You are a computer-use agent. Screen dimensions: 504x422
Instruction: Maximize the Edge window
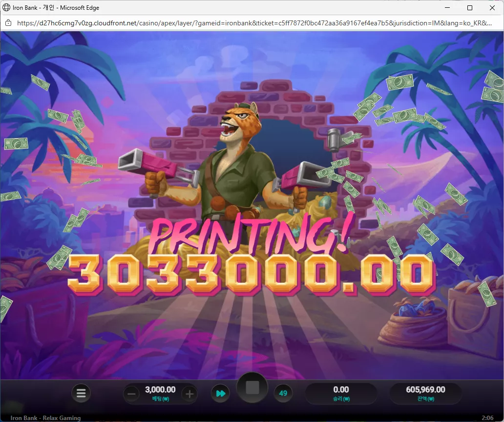point(470,8)
